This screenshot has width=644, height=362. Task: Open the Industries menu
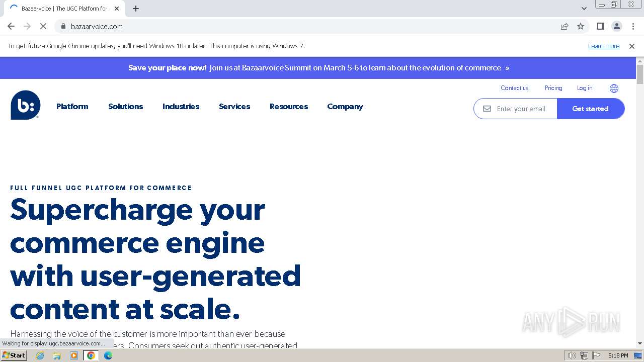click(x=181, y=107)
